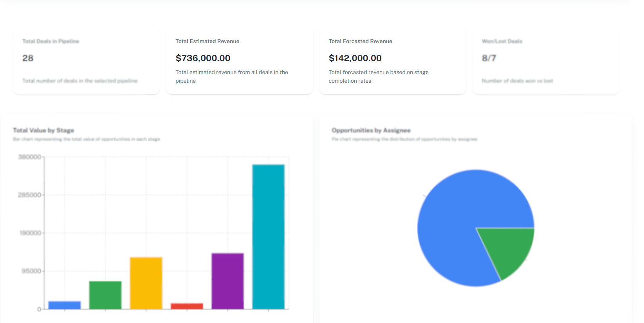Select the purple bar in the bar chart
The height and width of the screenshot is (323, 644).
tap(227, 281)
